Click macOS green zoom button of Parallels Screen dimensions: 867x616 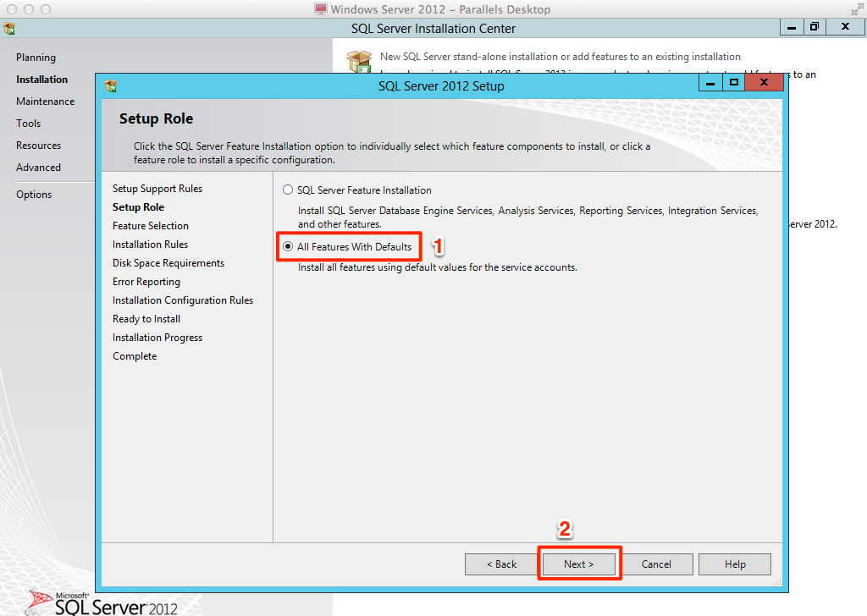coord(46,9)
